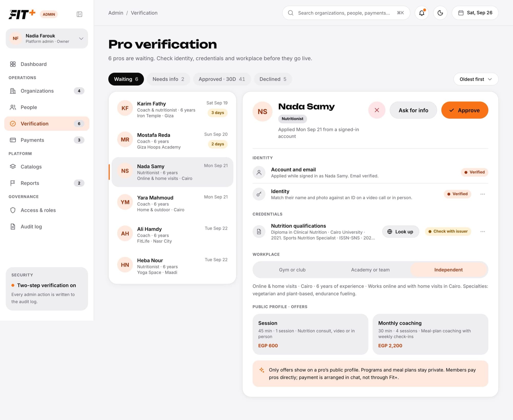This screenshot has height=420, width=513.
Task: Select Ali Hamdy applicant row
Action: click(172, 235)
